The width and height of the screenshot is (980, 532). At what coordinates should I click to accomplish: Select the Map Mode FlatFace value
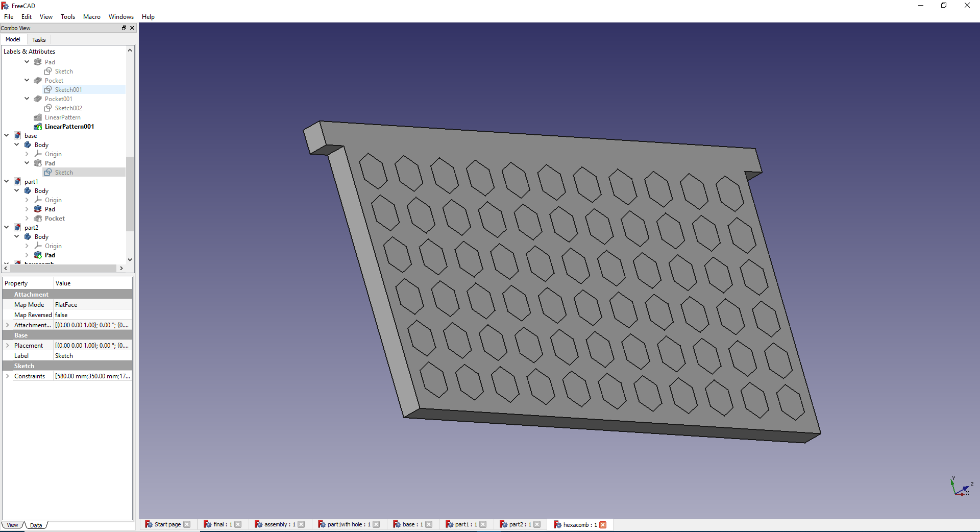(x=93, y=305)
